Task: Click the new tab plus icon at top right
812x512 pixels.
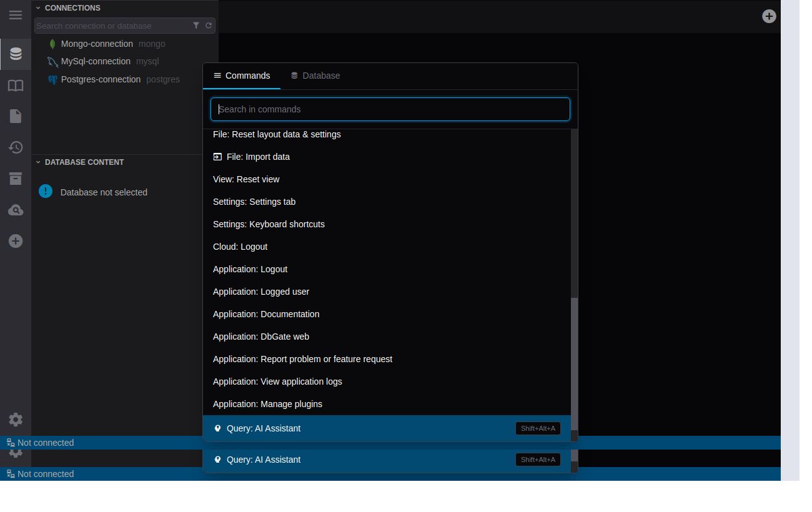Action: 769,16
